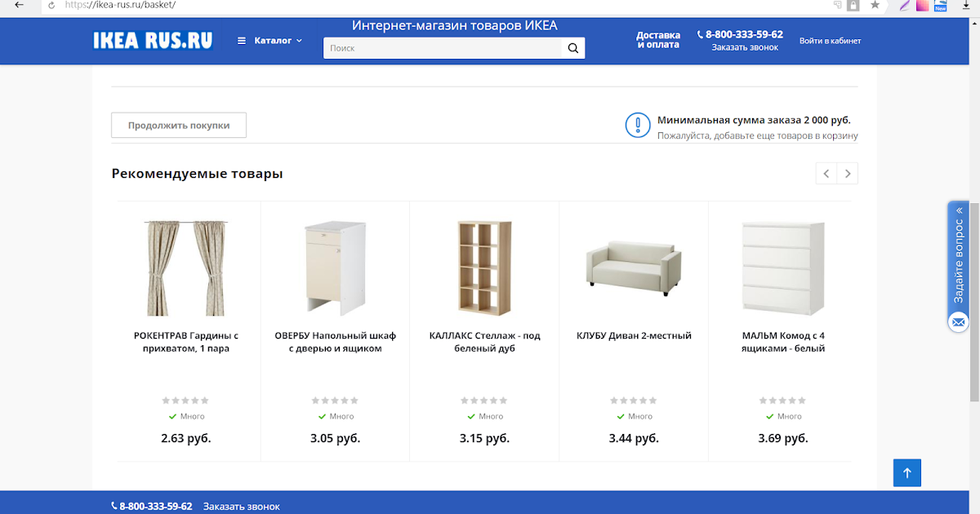The image size is (980, 514).
Task: Rate КЛУБУ sofa using star rating
Action: (634, 401)
